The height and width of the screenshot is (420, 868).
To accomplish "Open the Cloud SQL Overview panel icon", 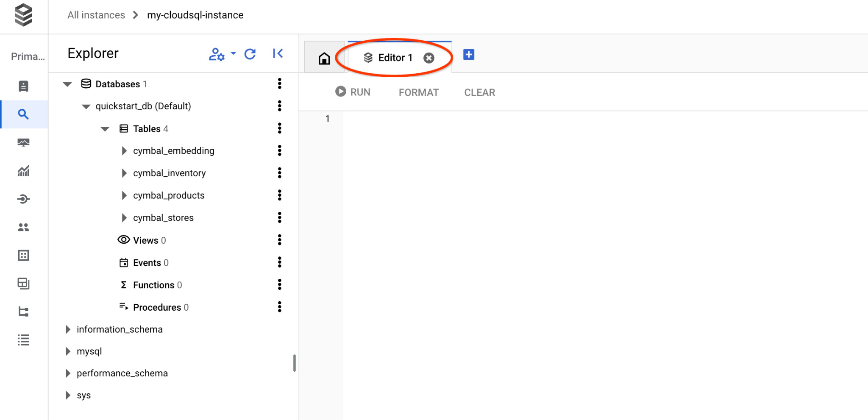I will 24,86.
